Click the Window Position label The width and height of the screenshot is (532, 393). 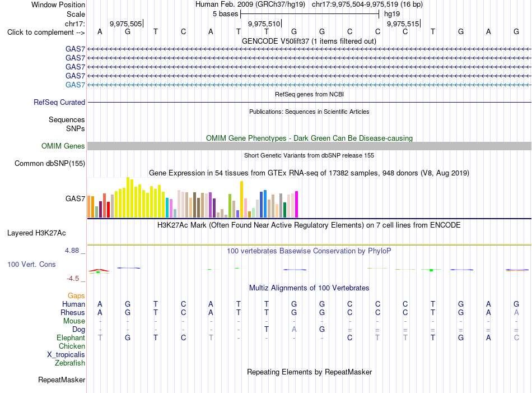(x=58, y=4)
